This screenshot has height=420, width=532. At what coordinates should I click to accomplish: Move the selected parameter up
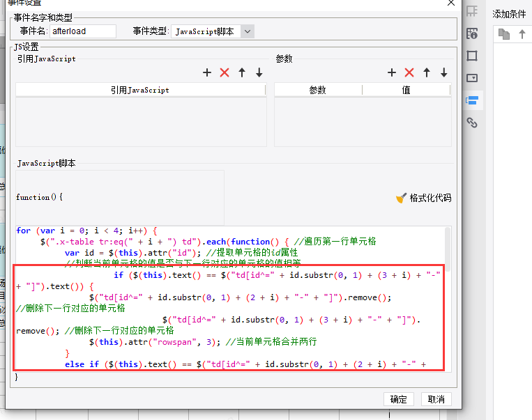427,72
